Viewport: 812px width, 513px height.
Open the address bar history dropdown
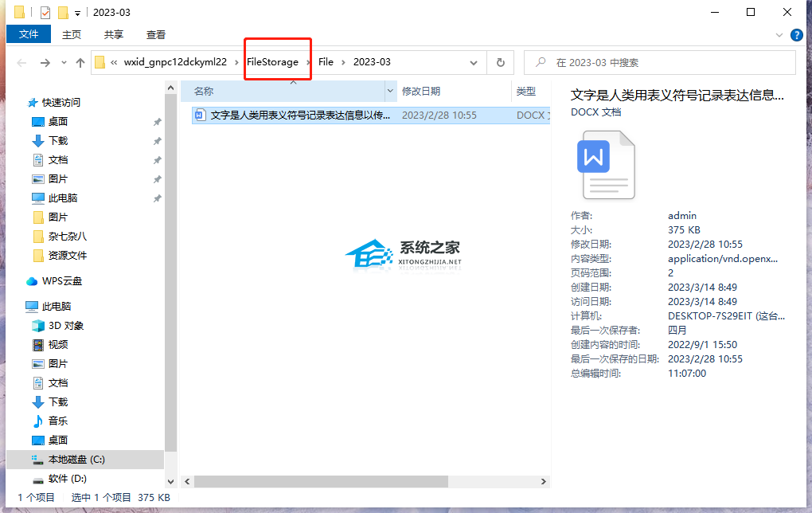[474, 62]
